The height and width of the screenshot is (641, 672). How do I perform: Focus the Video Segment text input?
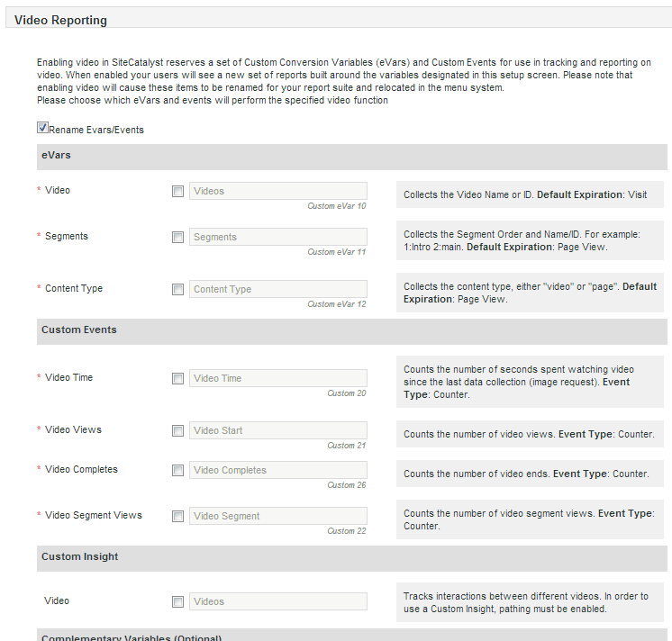click(277, 516)
